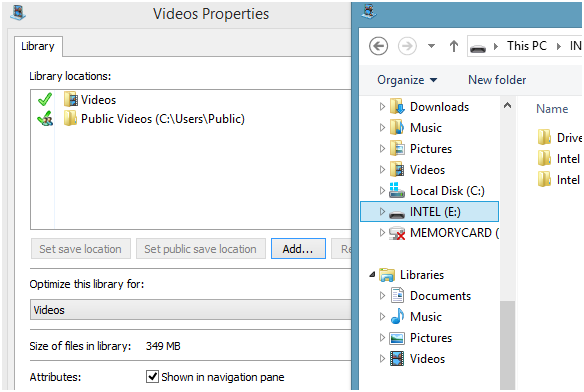
Task: Click the INTEL (E:) drive icon
Action: click(397, 213)
